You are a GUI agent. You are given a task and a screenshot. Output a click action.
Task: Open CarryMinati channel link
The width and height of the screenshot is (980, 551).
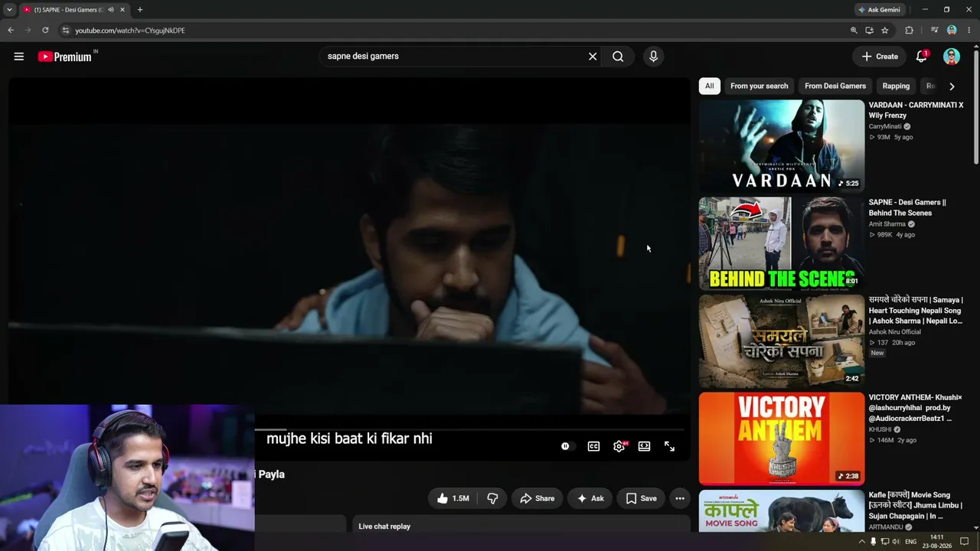pyautogui.click(x=884, y=126)
